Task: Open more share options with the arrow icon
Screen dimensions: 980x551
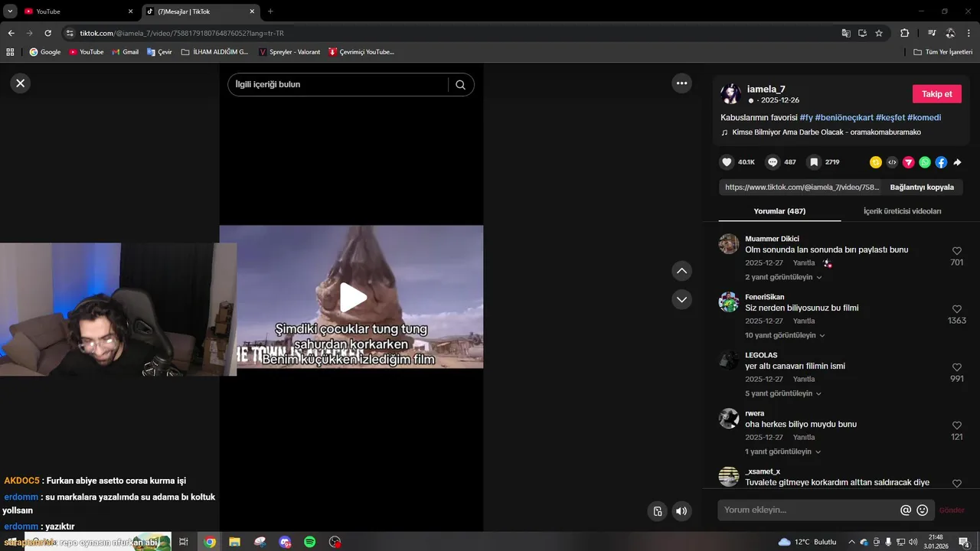Action: 957,162
